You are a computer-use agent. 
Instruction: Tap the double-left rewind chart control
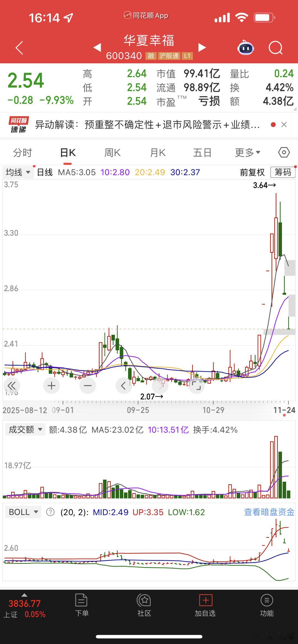click(x=12, y=386)
